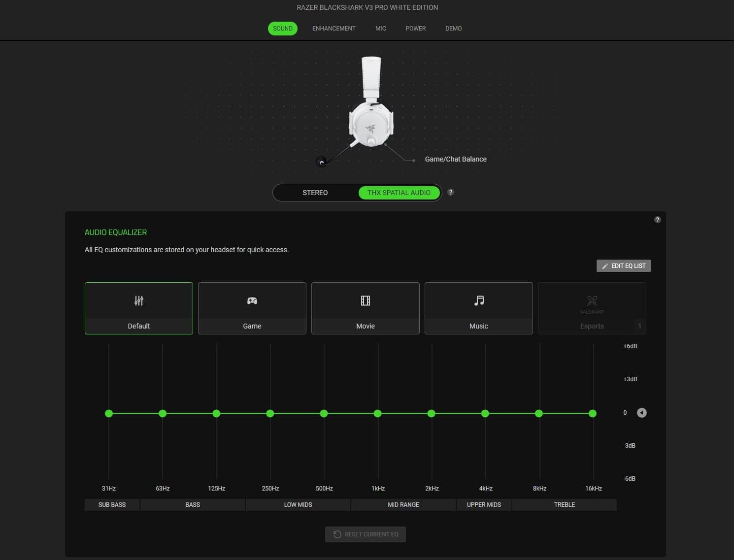Select the Default EQ preset card
734x560 pixels.
coord(138,308)
